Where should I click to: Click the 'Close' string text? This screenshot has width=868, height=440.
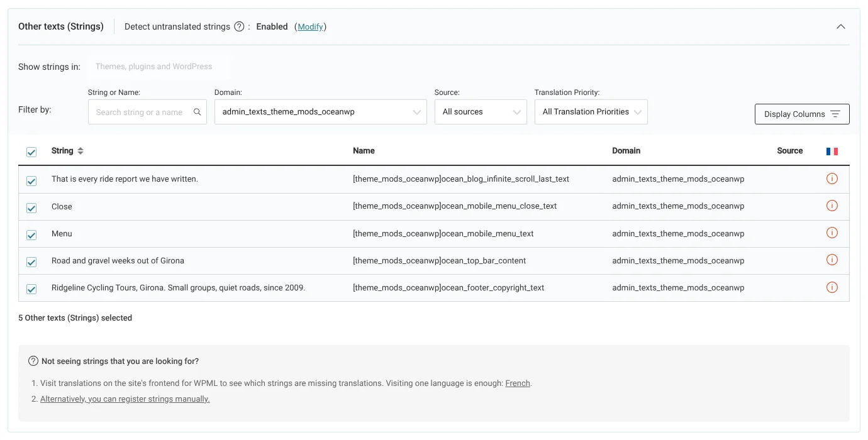[62, 206]
